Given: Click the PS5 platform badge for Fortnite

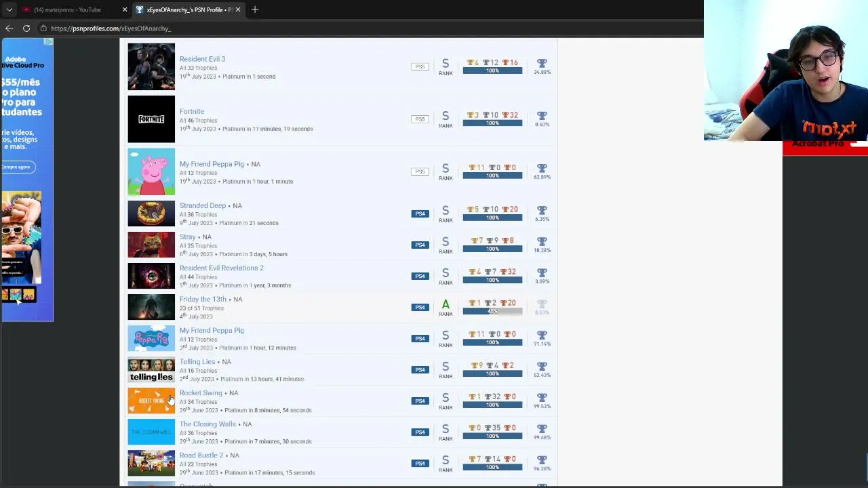Looking at the screenshot, I should [420, 119].
